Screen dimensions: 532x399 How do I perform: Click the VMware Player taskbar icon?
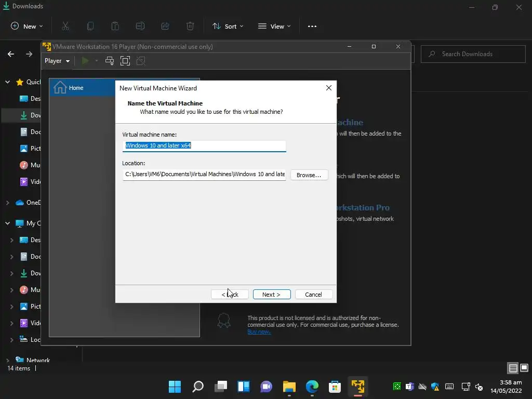358,387
